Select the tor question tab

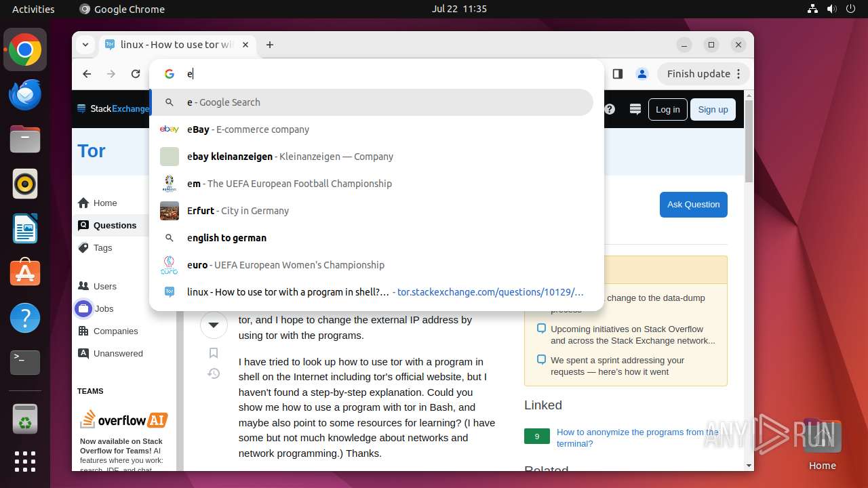[178, 45]
